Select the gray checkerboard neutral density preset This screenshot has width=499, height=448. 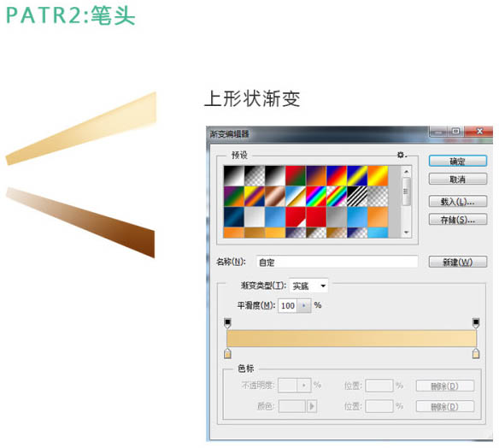(x=378, y=196)
